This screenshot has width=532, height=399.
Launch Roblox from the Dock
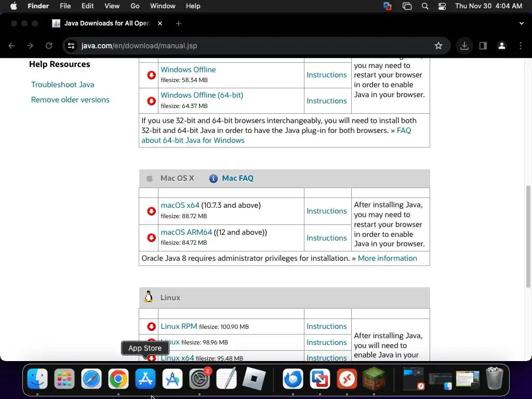(254, 379)
